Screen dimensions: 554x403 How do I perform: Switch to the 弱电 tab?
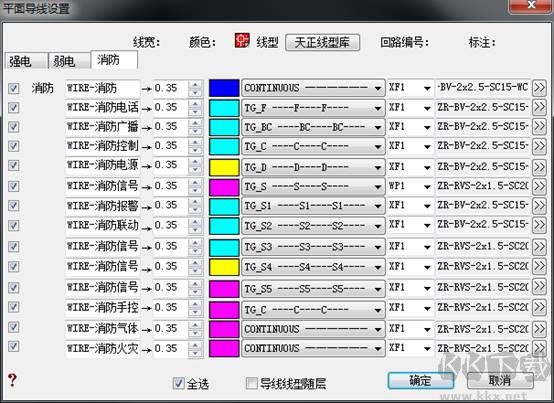coord(69,61)
